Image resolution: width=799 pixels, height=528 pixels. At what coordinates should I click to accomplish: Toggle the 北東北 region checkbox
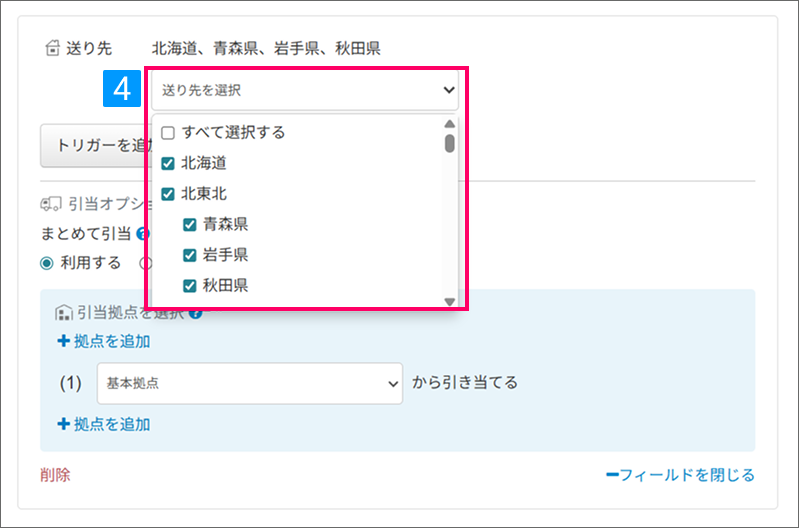pyautogui.click(x=168, y=193)
